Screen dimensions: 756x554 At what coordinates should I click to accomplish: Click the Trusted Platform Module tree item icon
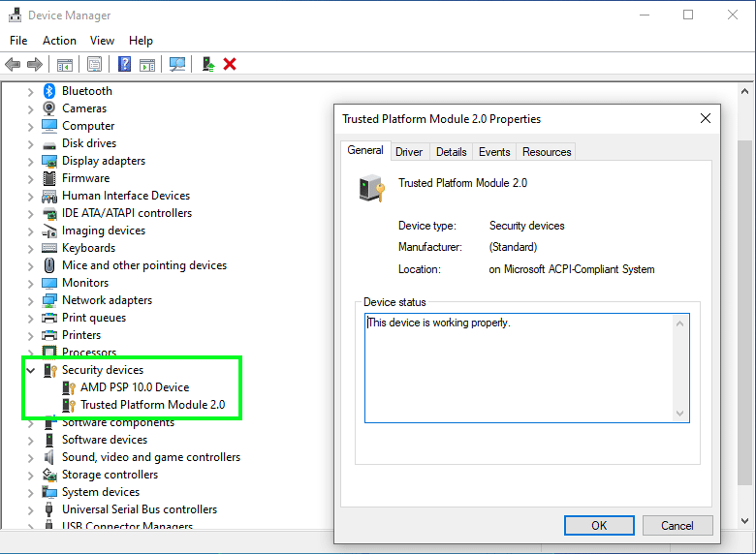[69, 405]
